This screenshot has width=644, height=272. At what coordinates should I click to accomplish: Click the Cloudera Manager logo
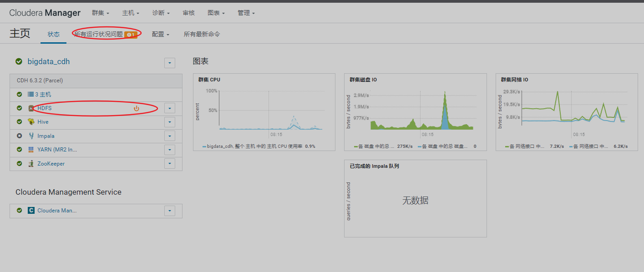(45, 13)
